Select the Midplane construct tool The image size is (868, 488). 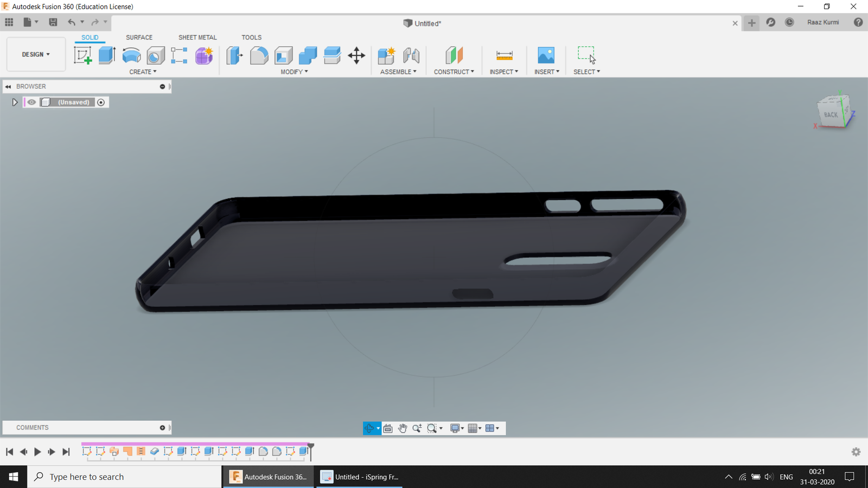click(x=454, y=55)
